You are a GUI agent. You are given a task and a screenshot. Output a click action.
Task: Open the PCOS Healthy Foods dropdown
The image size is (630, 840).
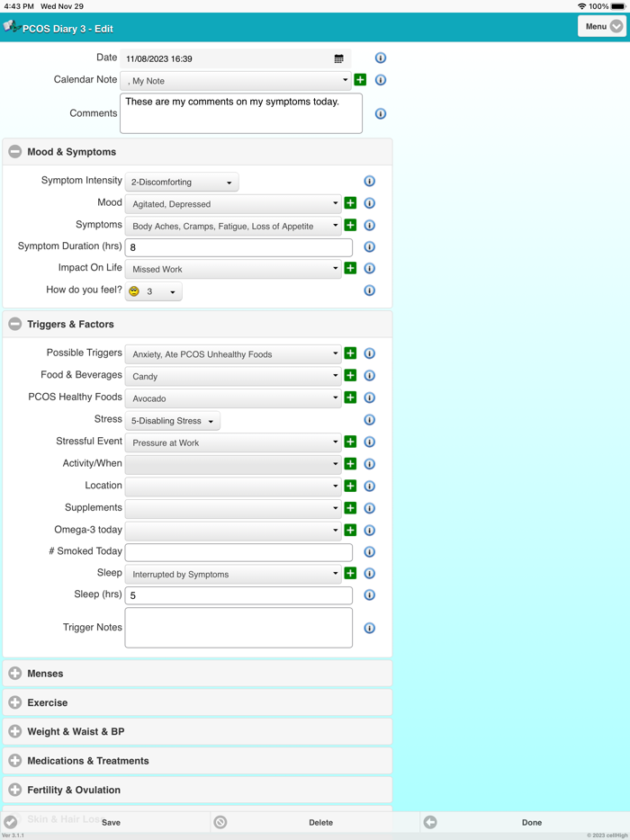(x=233, y=398)
